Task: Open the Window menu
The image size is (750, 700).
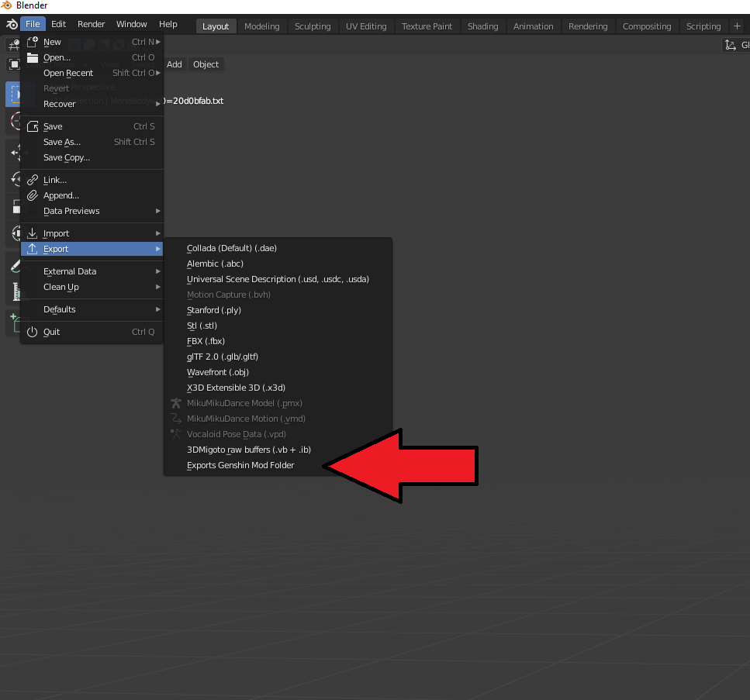Action: [x=132, y=24]
